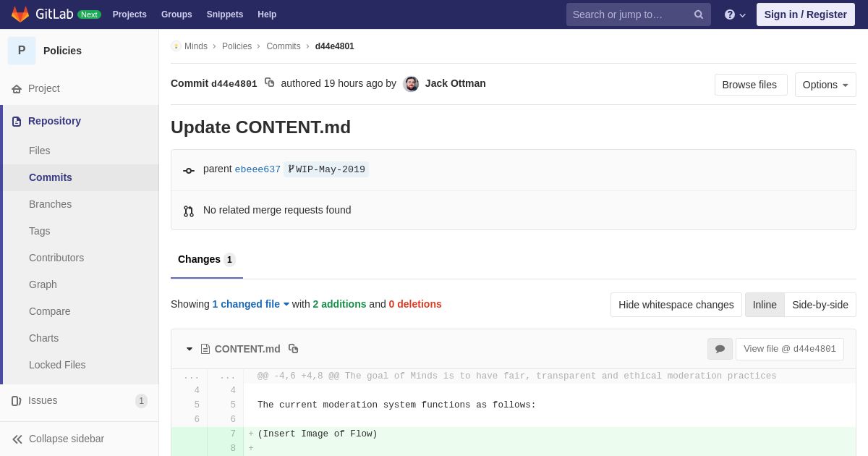Open the Projects menu
This screenshot has width=868, height=456.
point(129,14)
